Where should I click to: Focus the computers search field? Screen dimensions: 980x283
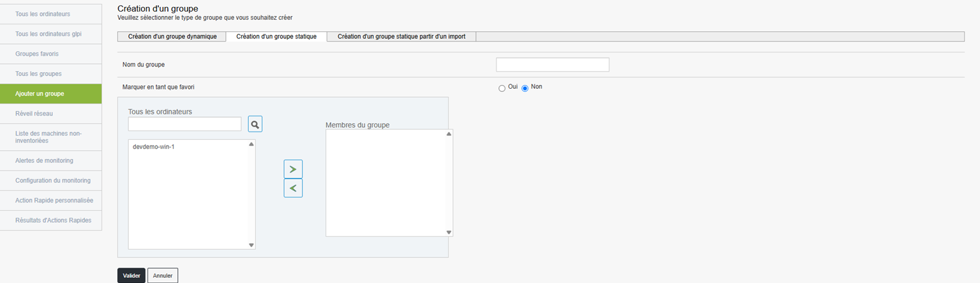pos(184,124)
